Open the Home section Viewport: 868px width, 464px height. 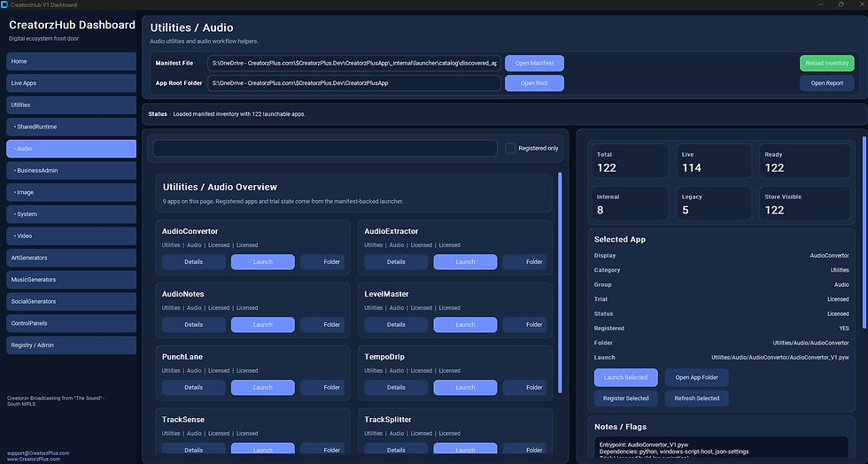coord(72,61)
